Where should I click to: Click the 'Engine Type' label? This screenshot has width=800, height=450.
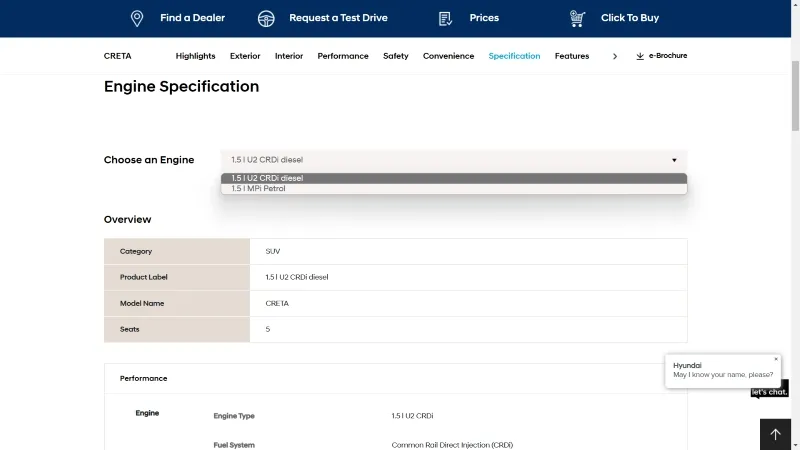234,416
